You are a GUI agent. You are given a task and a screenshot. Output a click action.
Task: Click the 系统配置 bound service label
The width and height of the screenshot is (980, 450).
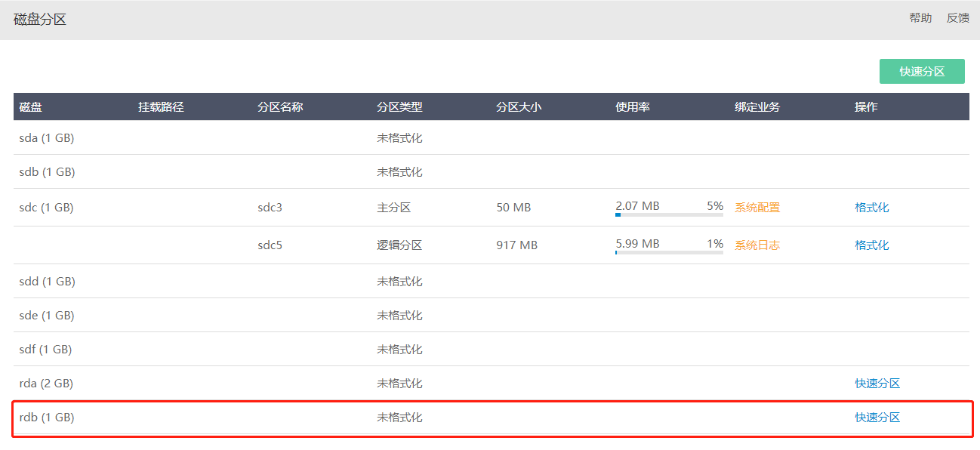point(757,208)
